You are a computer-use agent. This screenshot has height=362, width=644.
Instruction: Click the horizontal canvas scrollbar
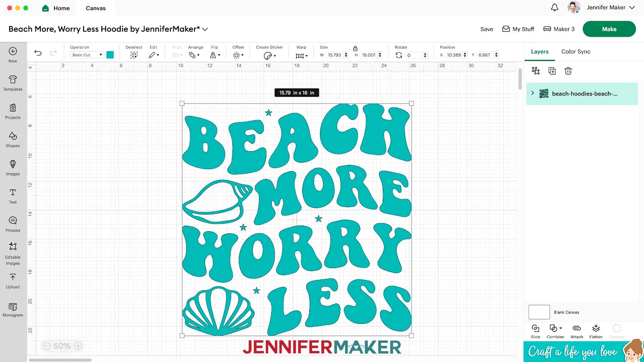pos(60,360)
